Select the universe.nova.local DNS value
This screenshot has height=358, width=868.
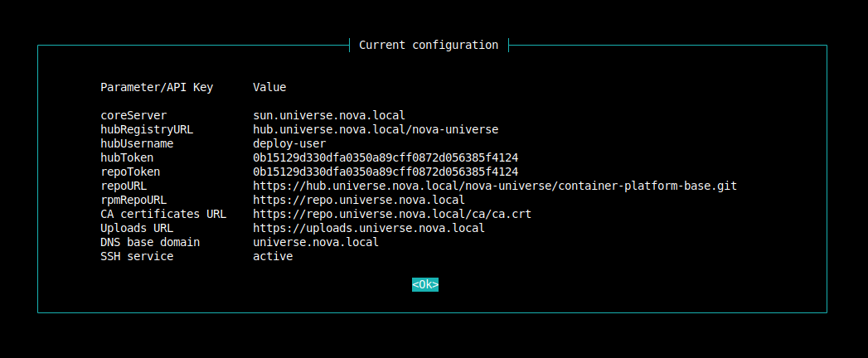click(316, 242)
